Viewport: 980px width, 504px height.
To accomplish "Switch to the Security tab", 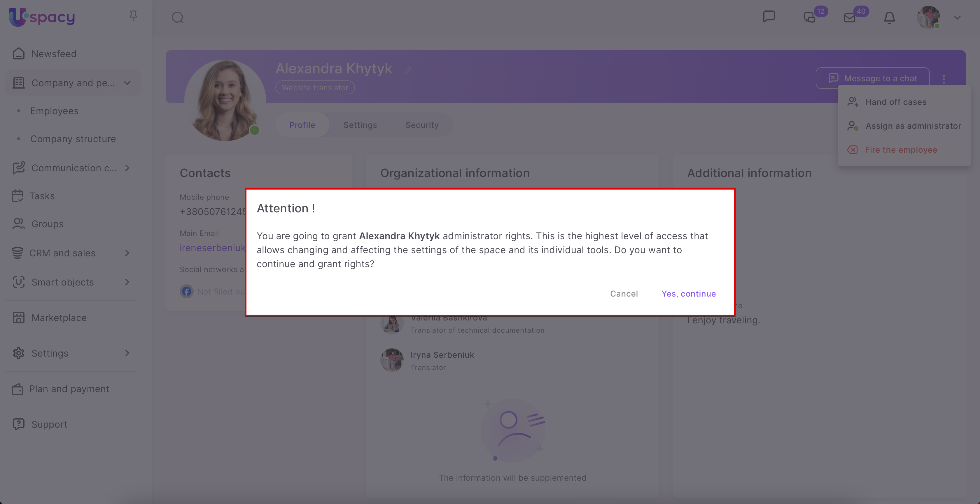I will (x=421, y=125).
